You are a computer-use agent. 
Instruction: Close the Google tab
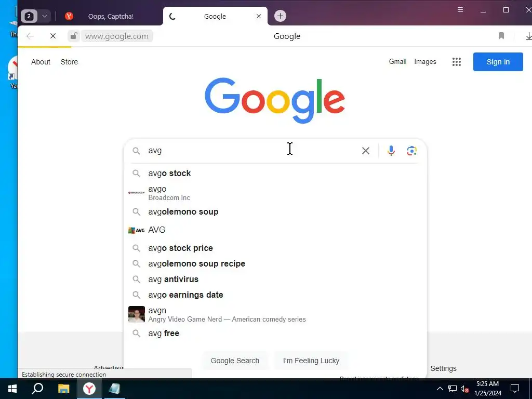pos(259,16)
